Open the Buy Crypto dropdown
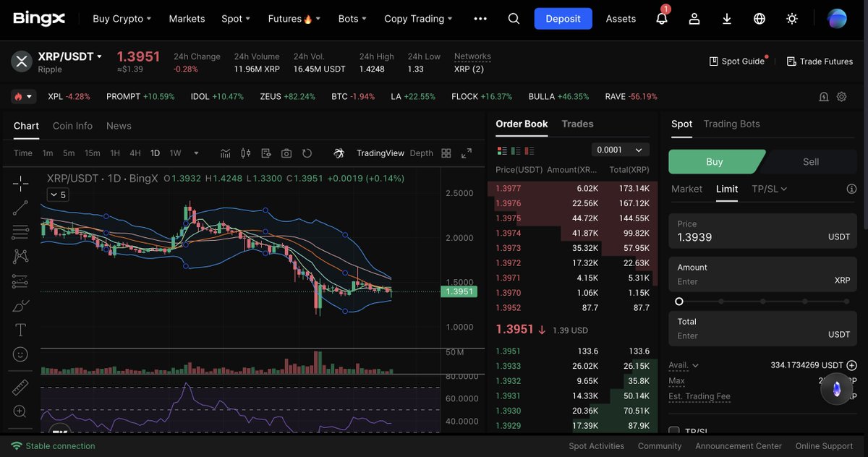 (x=122, y=19)
